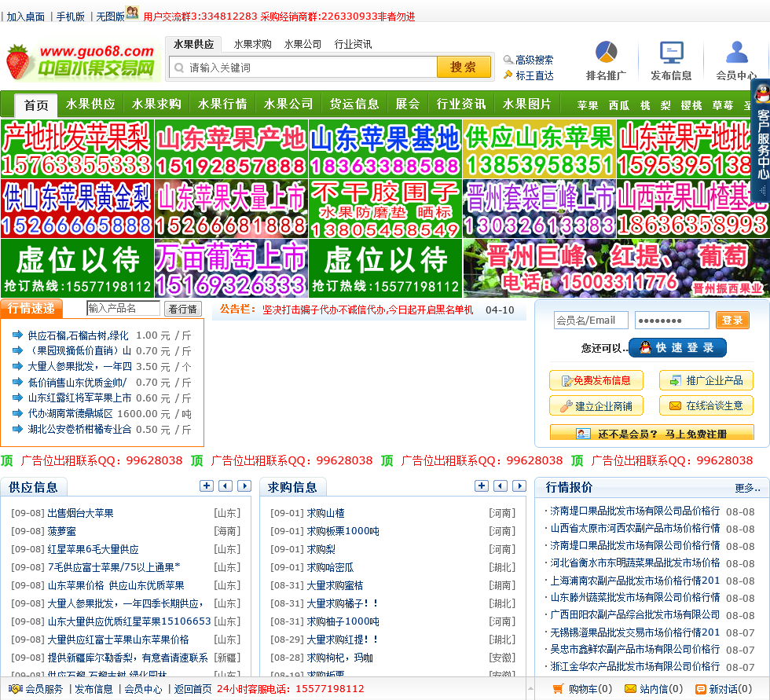This screenshot has width=770, height=700.
Task: Focus the 会员名/Email login field
Action: coord(591,320)
